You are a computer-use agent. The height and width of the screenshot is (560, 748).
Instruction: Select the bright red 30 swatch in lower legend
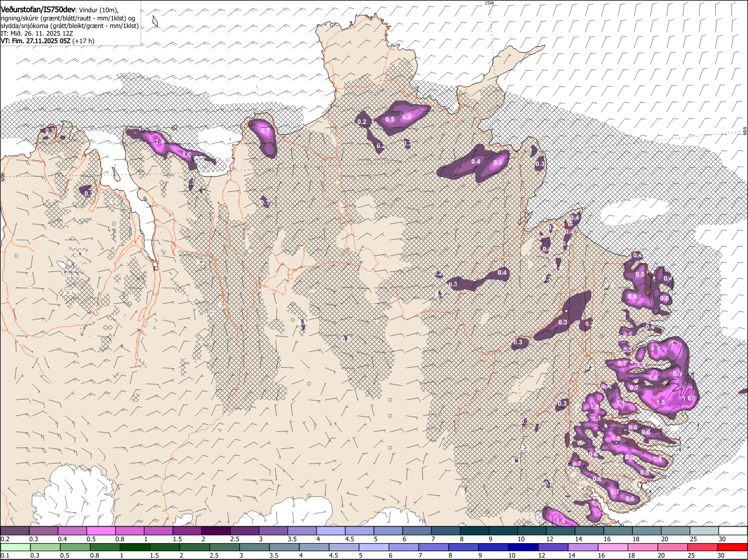[732, 547]
